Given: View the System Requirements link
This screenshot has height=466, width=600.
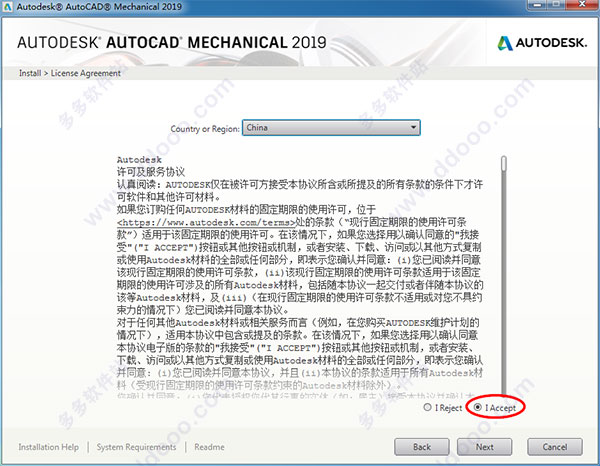Looking at the screenshot, I should coord(136,447).
